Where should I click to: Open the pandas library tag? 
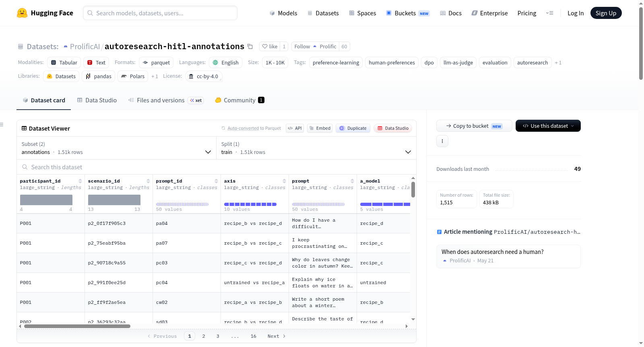99,76
